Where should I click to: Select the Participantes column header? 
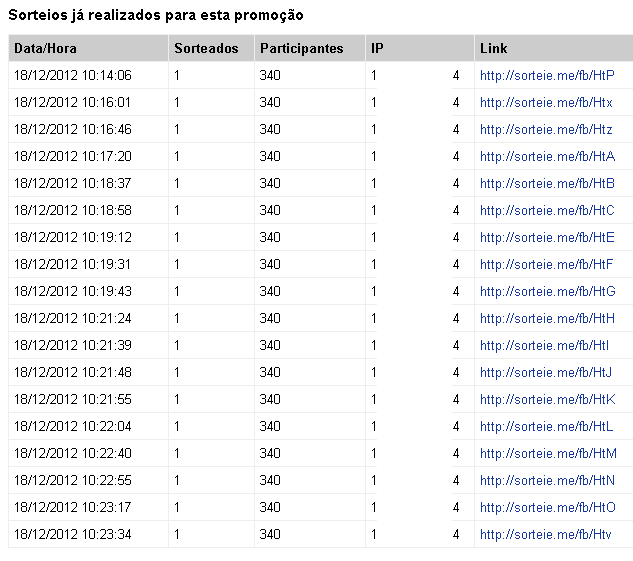301,48
